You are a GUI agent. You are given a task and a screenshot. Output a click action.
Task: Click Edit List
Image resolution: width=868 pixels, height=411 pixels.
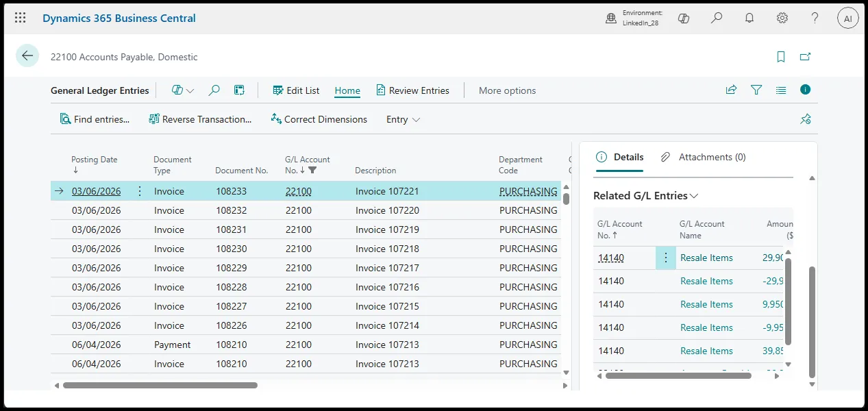pos(296,90)
